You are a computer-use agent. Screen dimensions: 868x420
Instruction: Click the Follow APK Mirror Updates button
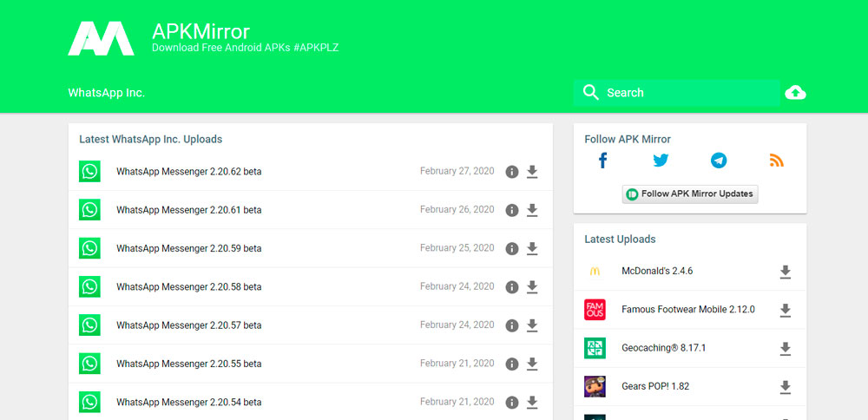tap(690, 194)
